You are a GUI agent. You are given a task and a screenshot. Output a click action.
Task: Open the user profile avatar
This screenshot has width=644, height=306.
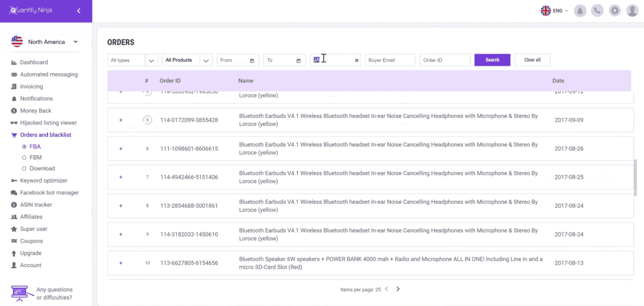[632, 11]
